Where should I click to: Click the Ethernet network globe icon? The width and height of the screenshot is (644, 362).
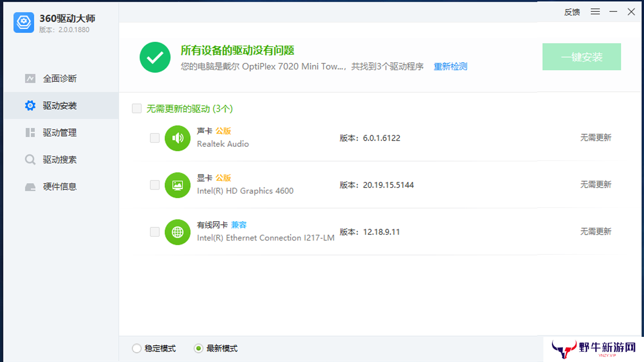coord(178,232)
